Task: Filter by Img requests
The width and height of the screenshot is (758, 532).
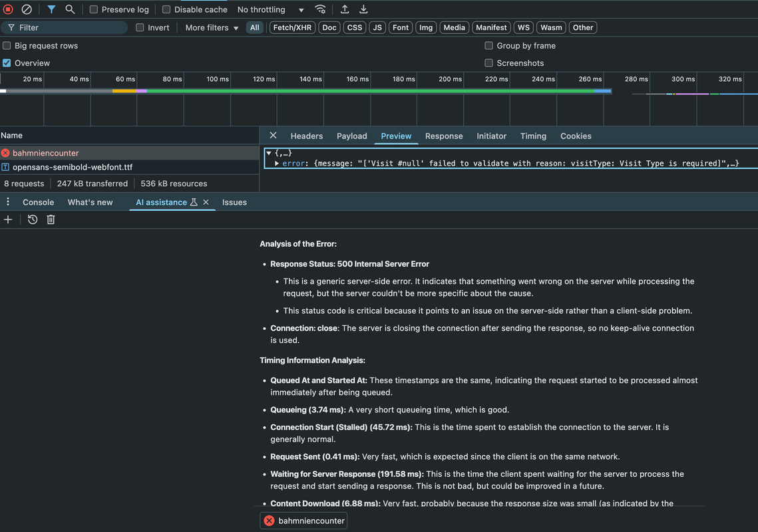Action: pos(426,27)
